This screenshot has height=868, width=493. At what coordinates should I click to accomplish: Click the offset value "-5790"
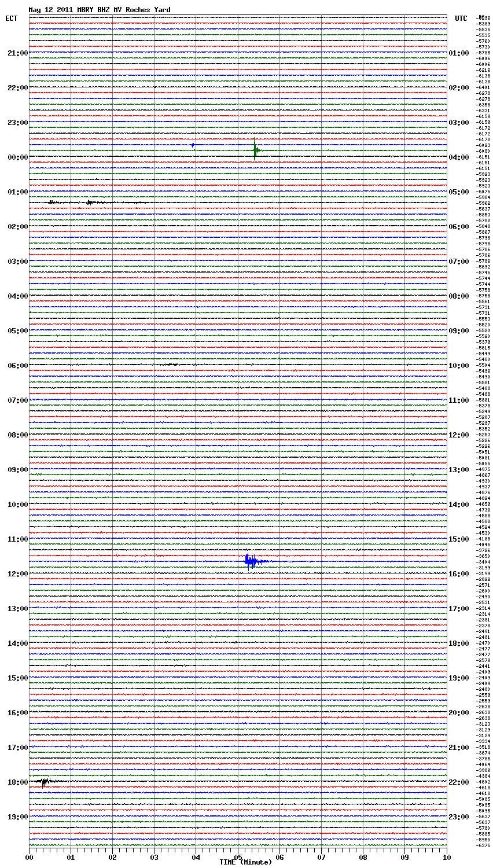click(483, 828)
